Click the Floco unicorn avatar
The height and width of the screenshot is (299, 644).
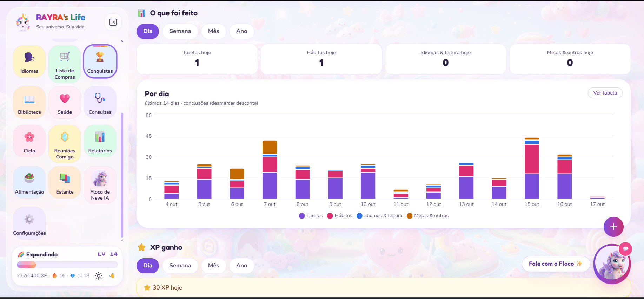612,264
